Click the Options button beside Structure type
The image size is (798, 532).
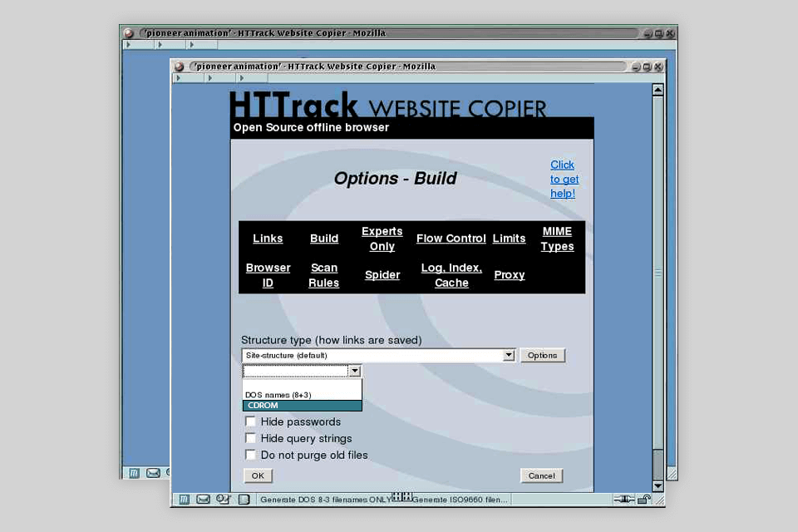pyautogui.click(x=543, y=355)
